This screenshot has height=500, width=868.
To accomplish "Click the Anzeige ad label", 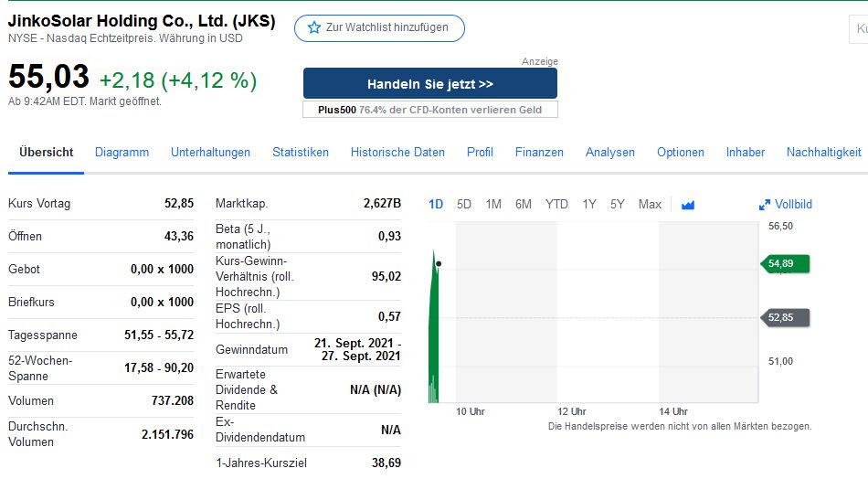I will tap(540, 61).
